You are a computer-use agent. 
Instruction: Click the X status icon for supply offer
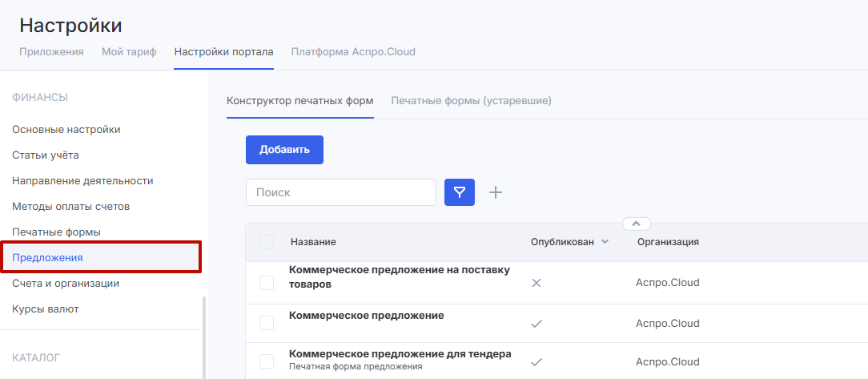click(x=536, y=283)
